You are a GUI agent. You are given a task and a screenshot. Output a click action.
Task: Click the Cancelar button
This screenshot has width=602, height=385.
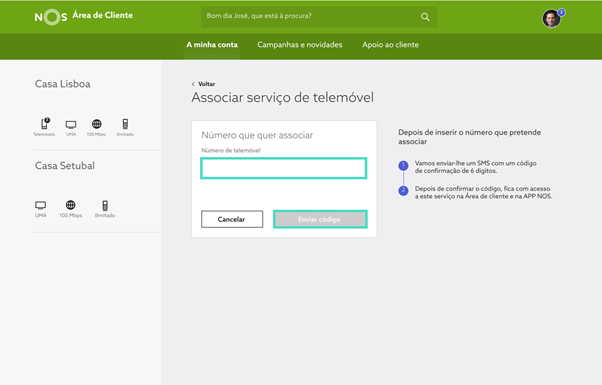point(232,219)
